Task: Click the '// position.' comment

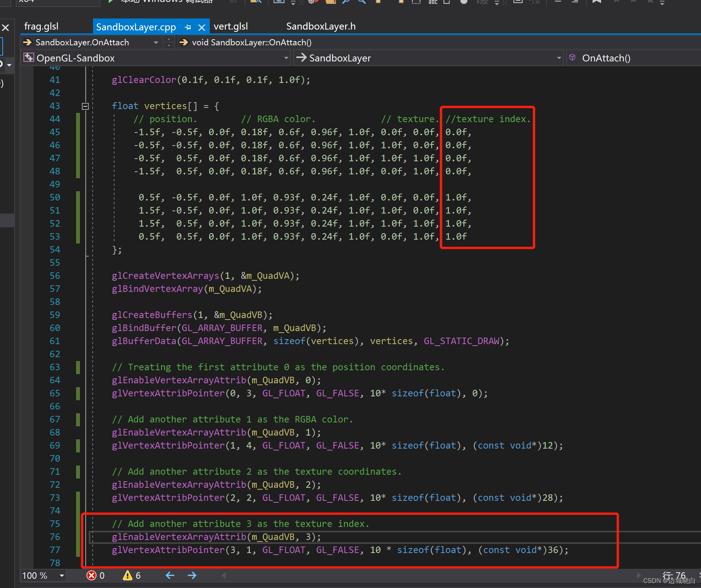Action: pos(165,119)
